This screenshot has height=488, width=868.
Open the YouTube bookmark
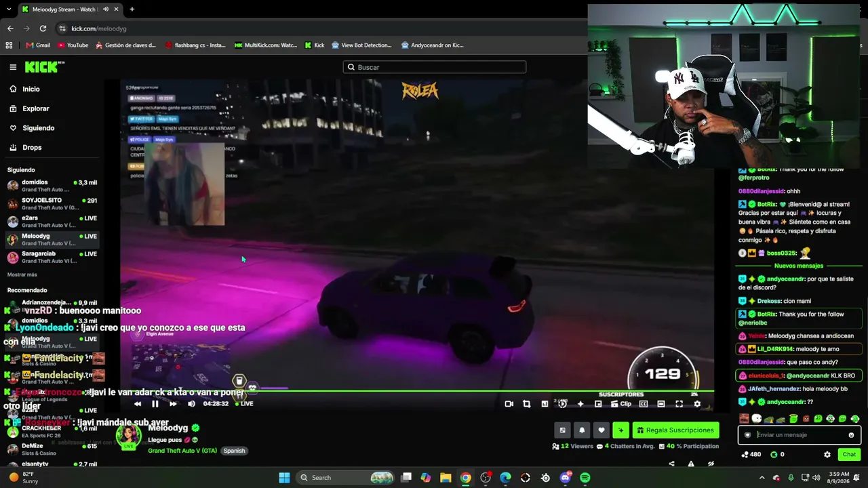coord(73,45)
